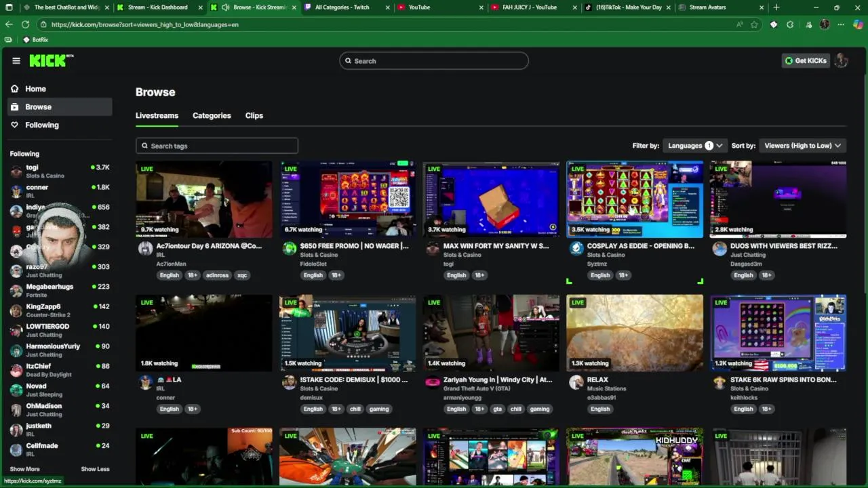Switch to the Clips tab

[x=254, y=115]
